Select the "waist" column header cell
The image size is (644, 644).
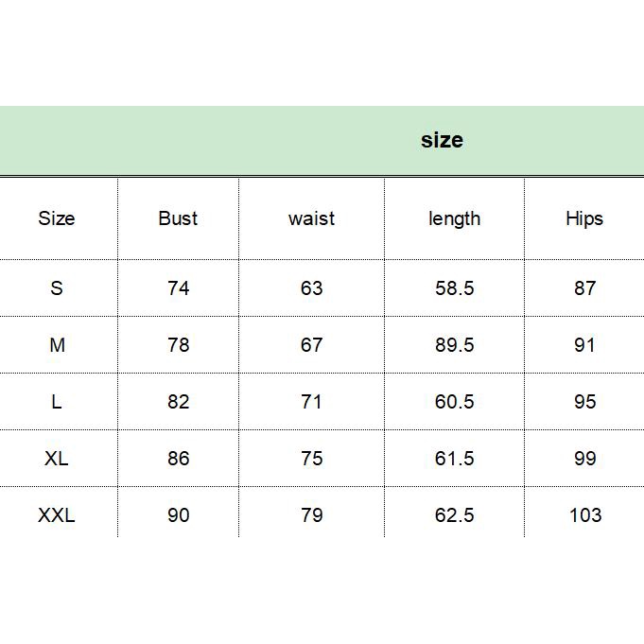pos(311,218)
